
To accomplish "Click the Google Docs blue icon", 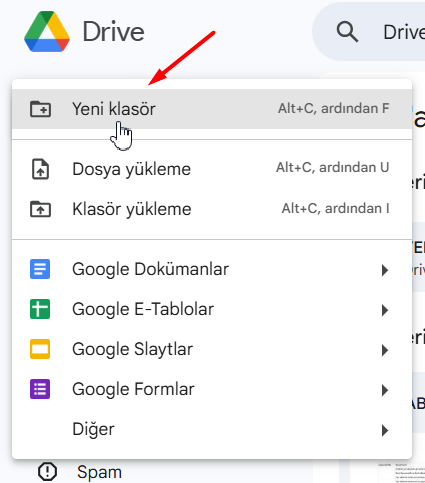I will 40,269.
